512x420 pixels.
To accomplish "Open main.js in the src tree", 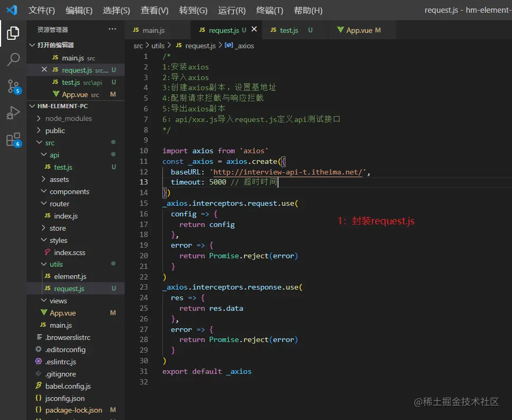I will coord(76,325).
